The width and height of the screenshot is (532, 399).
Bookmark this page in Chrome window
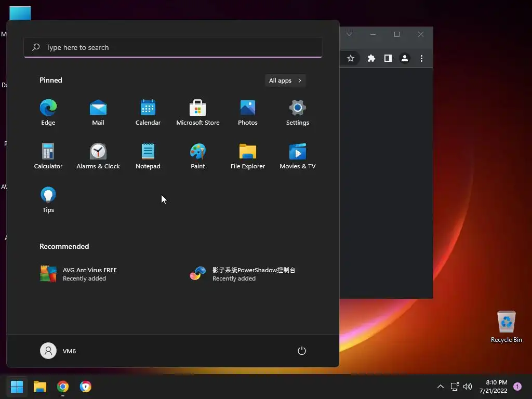[x=351, y=58]
